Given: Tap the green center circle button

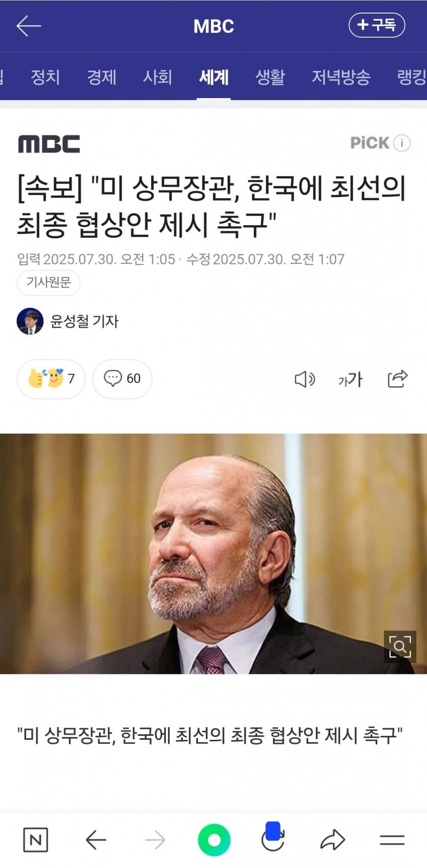Looking at the screenshot, I should pyautogui.click(x=214, y=840).
